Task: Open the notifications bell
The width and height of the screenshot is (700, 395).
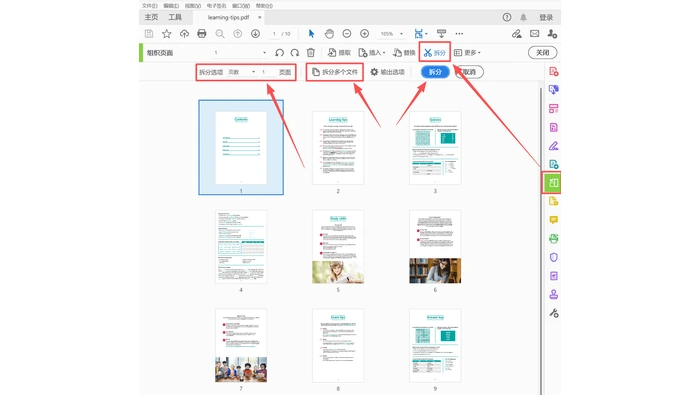Action: [523, 17]
